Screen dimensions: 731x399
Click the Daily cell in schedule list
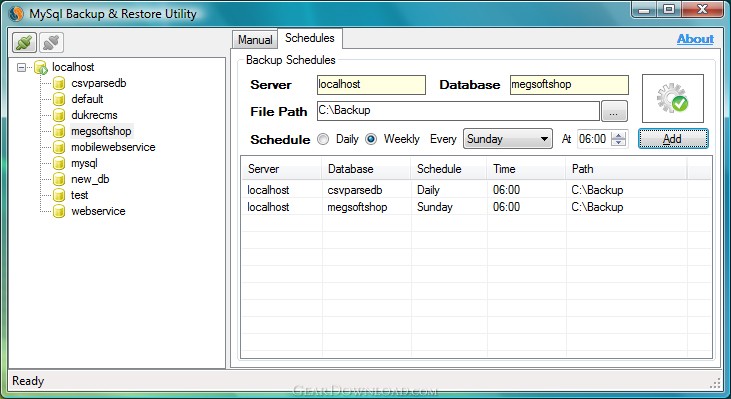(x=428, y=190)
